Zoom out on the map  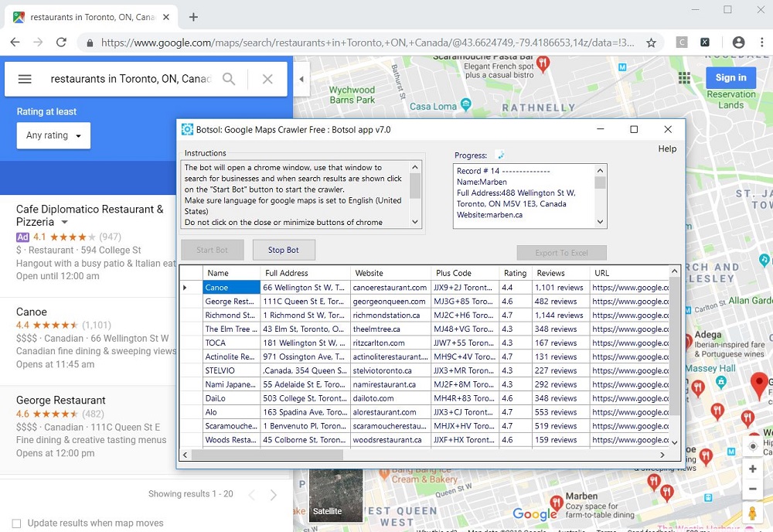[x=752, y=489]
